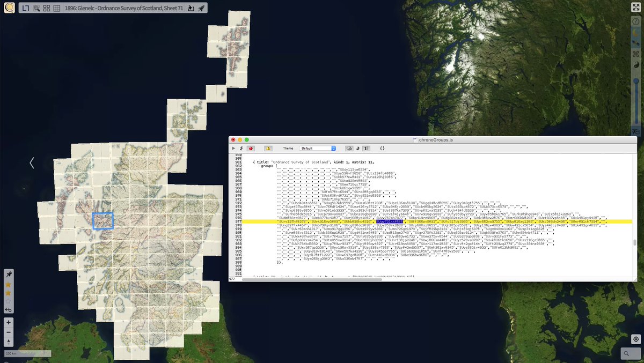Zoom in with the plus button
The height and width of the screenshot is (363, 644).
[9, 323]
